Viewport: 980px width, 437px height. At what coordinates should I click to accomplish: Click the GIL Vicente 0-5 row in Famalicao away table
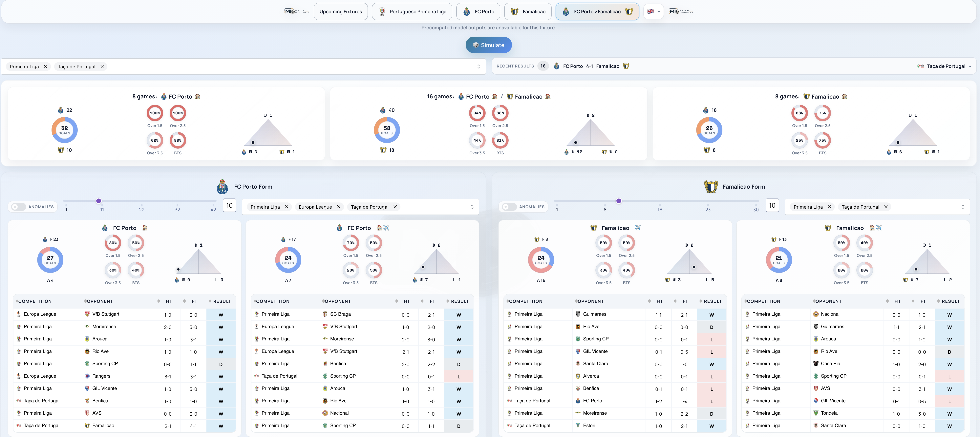[615, 351]
